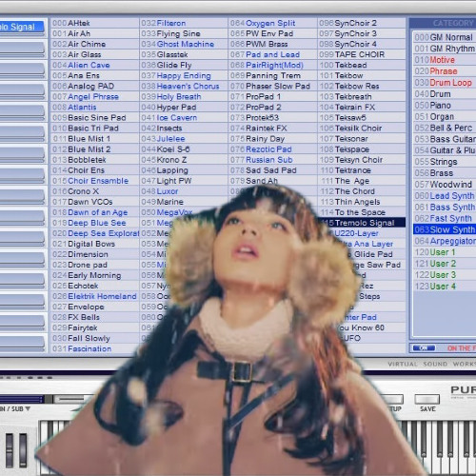This screenshot has height=476, width=476.
Task: Load preset 004 Alien Cave
Action: (x=94, y=65)
